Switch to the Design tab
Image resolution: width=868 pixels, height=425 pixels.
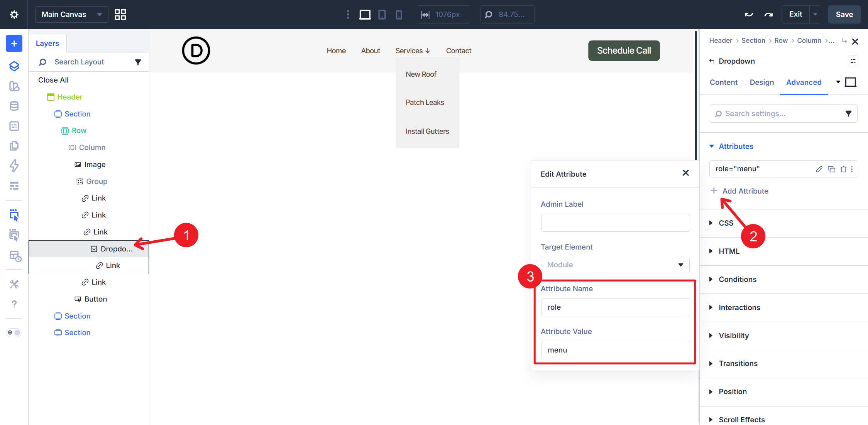click(x=761, y=82)
